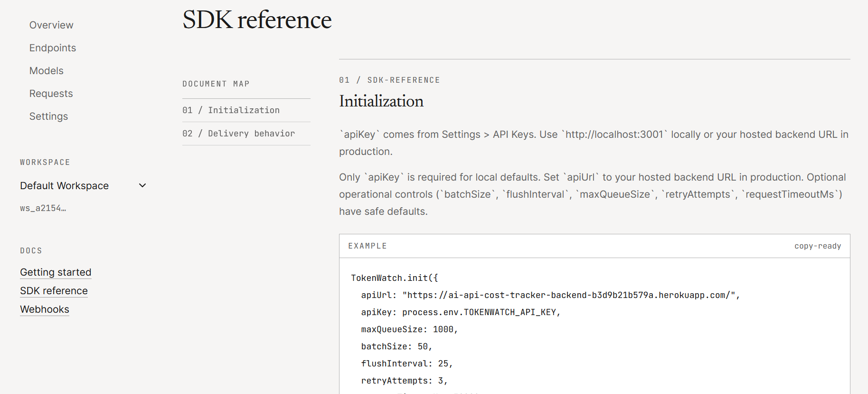Click the apiUrl line in the code example
Viewport: 868px width, 394px height.
pos(550,295)
